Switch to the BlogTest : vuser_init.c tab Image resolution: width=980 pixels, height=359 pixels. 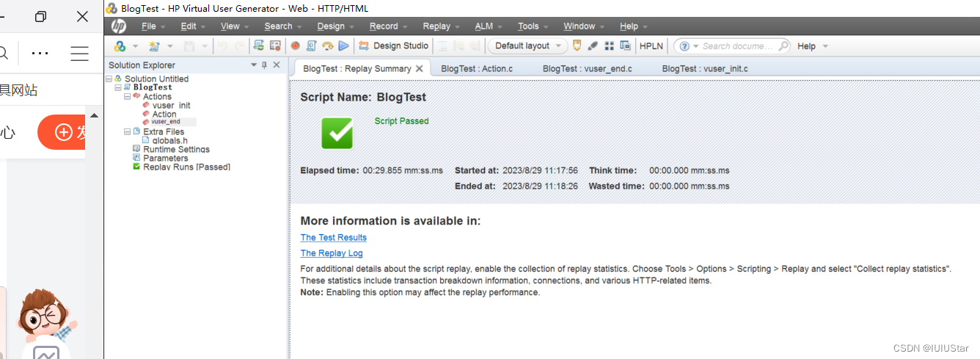pyautogui.click(x=705, y=68)
